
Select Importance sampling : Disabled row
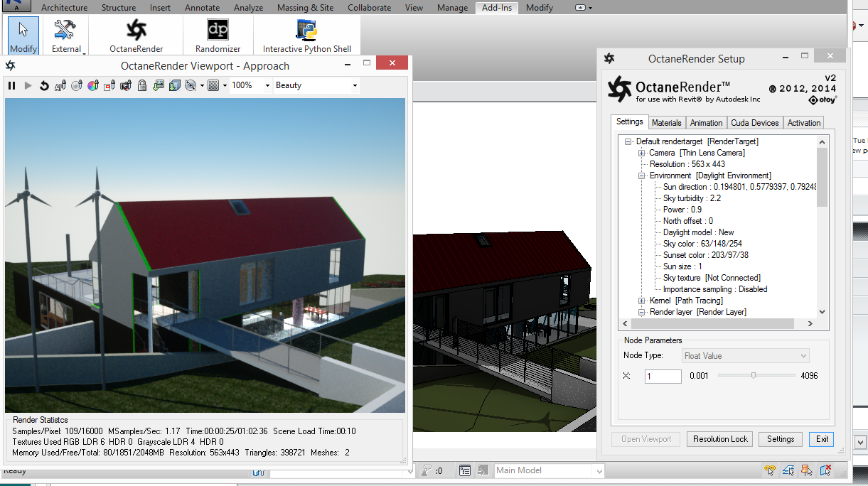(715, 289)
